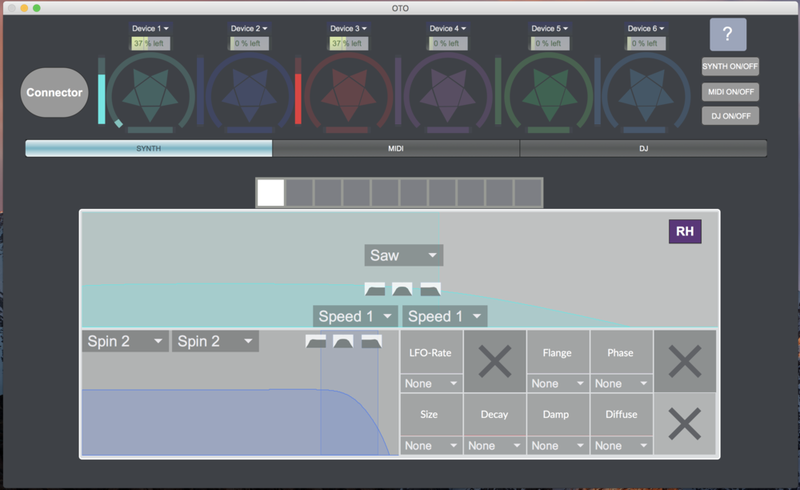800x490 pixels.
Task: Switch to the MIDI tab
Action: pos(395,149)
